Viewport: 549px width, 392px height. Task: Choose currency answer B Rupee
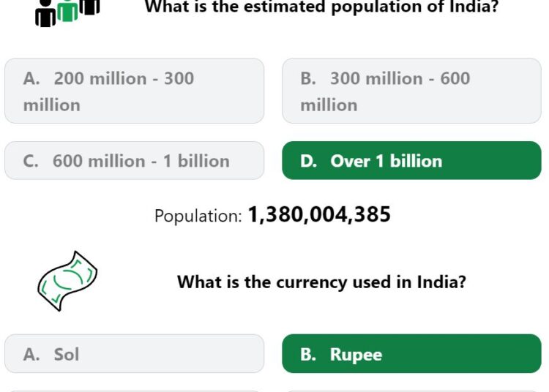tap(411, 354)
